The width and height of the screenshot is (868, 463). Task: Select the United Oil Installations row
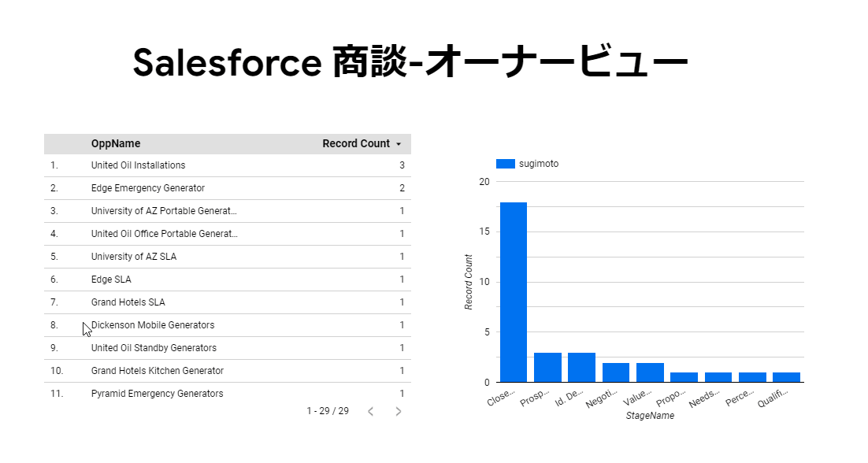pos(228,165)
